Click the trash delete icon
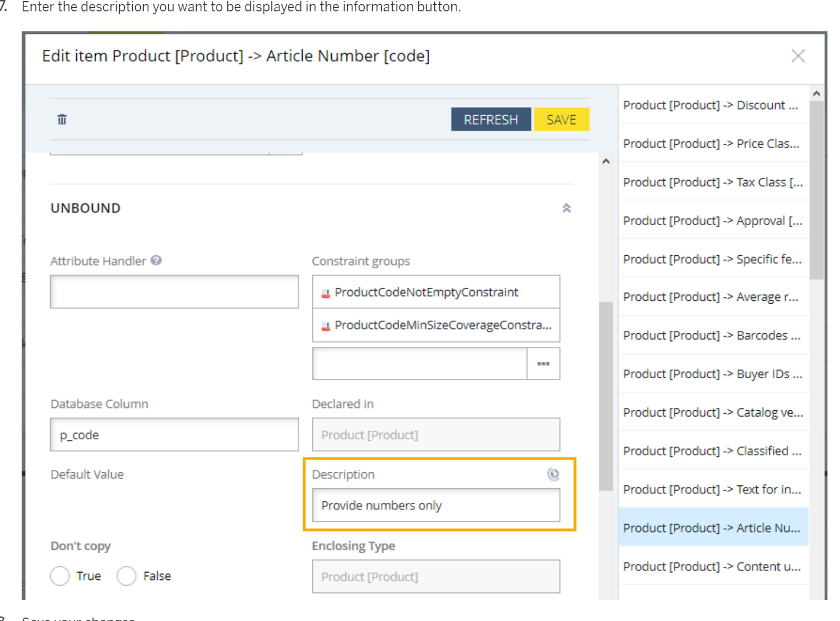 tap(62, 119)
